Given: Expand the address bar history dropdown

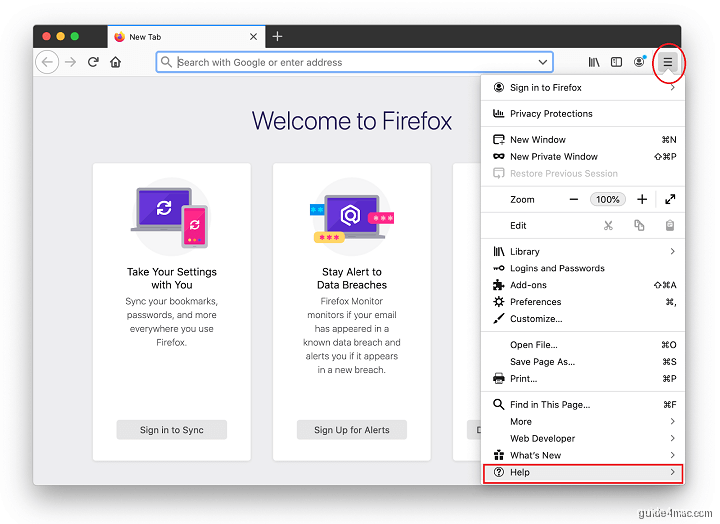Looking at the screenshot, I should point(543,62).
